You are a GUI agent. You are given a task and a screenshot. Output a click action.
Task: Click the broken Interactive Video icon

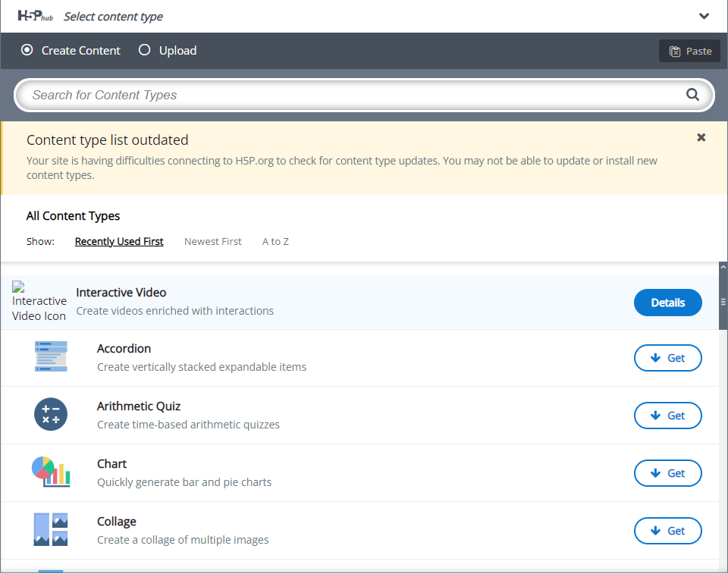[x=39, y=302]
